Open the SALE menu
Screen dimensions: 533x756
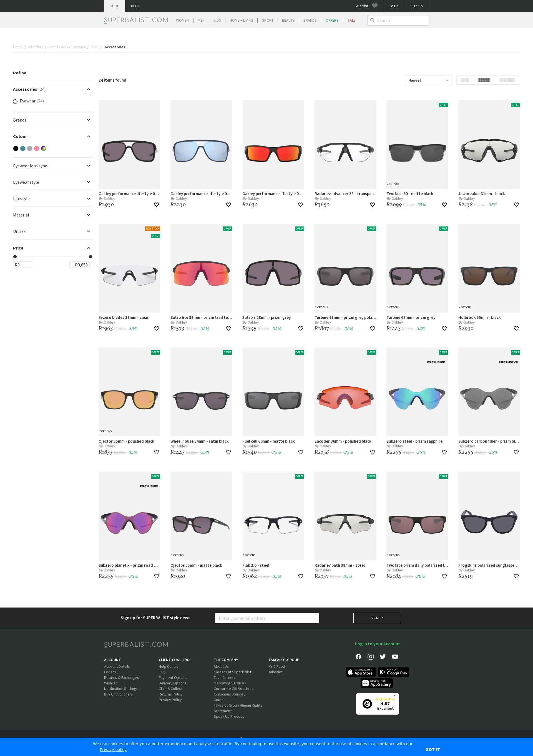click(x=351, y=21)
